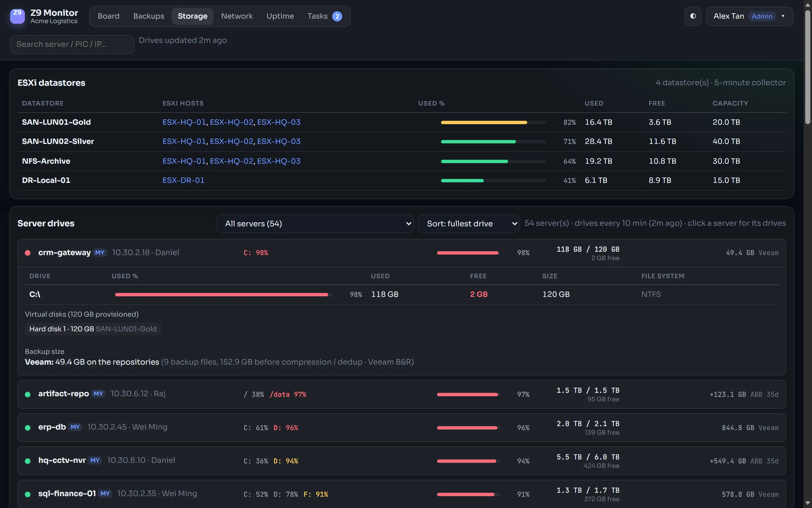The image size is (812, 508).
Task: Expand the hq-cctv-nvr server row
Action: (x=402, y=461)
